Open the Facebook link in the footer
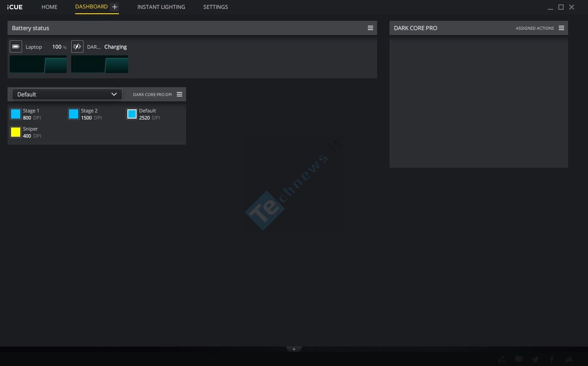Image resolution: width=588 pixels, height=366 pixels. [552, 359]
